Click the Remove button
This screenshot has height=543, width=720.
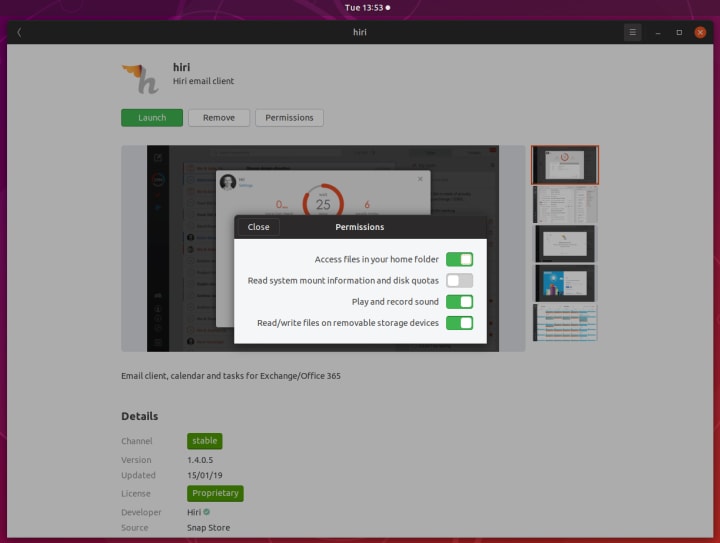coord(219,118)
